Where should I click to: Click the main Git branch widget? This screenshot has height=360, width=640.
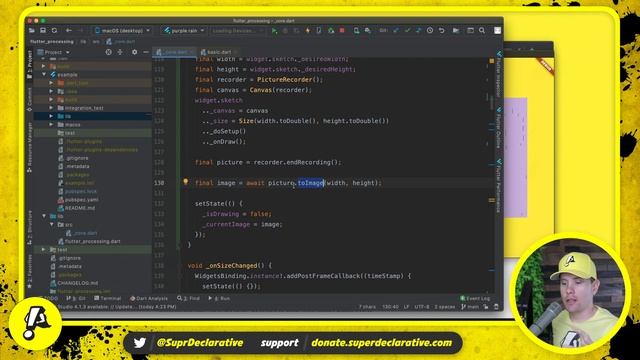click(470, 307)
